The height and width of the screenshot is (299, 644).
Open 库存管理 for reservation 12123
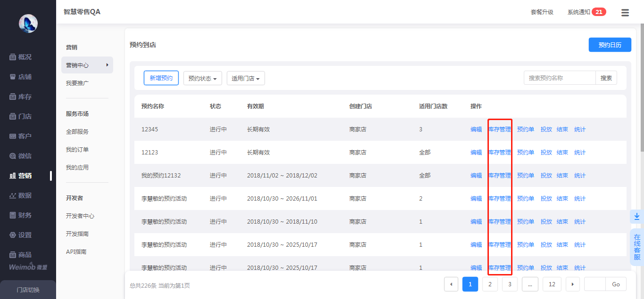[500, 153]
